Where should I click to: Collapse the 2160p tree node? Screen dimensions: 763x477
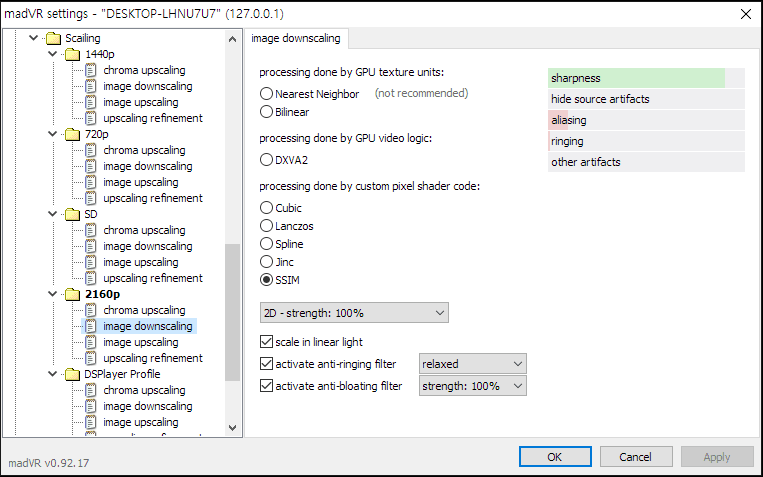(54, 294)
